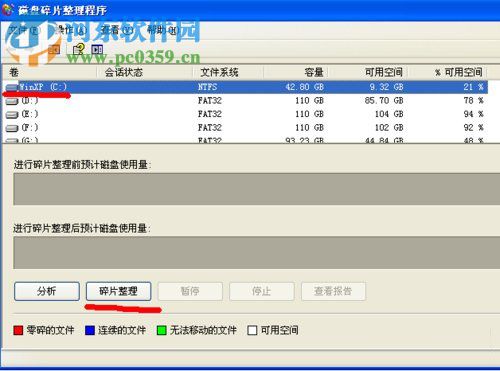Open the 查看 menu
The height and width of the screenshot is (371, 500).
[117, 30]
